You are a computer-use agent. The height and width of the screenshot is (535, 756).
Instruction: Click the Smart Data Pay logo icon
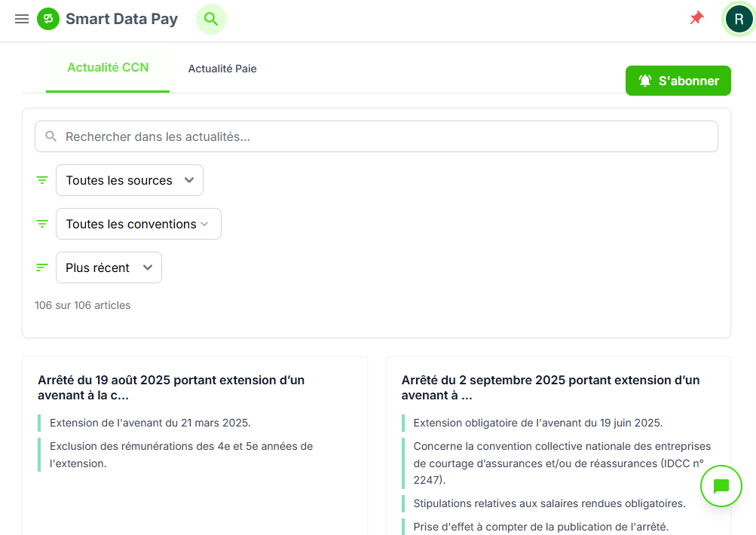pyautogui.click(x=48, y=19)
